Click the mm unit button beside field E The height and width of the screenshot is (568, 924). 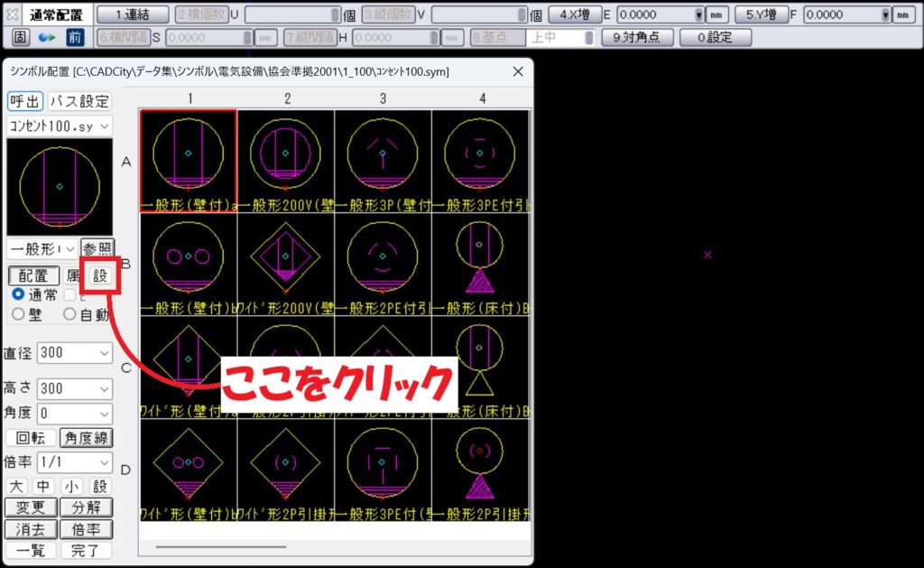tap(716, 14)
